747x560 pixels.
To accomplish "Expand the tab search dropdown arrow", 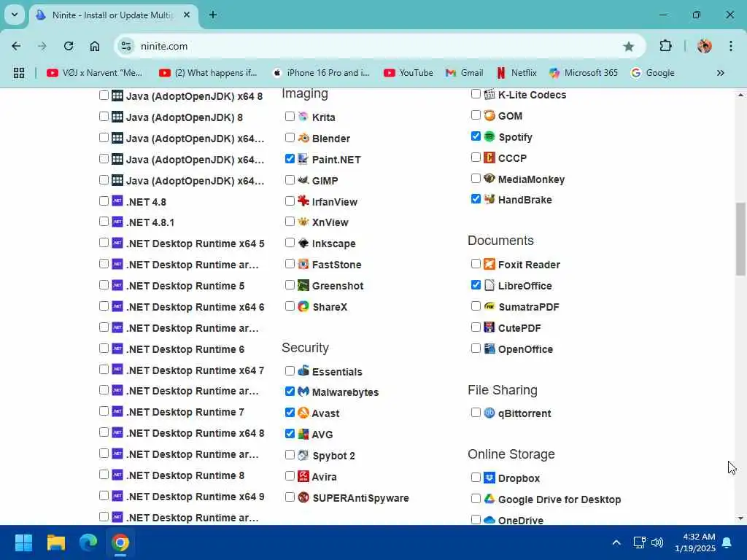I will coord(15,15).
